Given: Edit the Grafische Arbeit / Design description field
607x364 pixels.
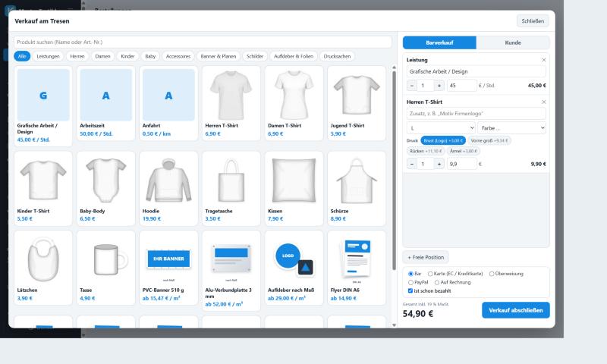Looking at the screenshot, I should pos(476,71).
